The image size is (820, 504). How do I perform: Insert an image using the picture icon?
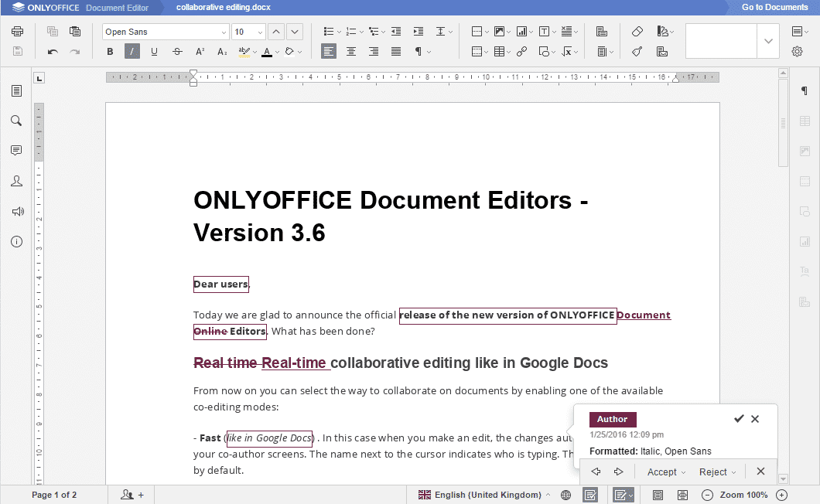tap(500, 31)
